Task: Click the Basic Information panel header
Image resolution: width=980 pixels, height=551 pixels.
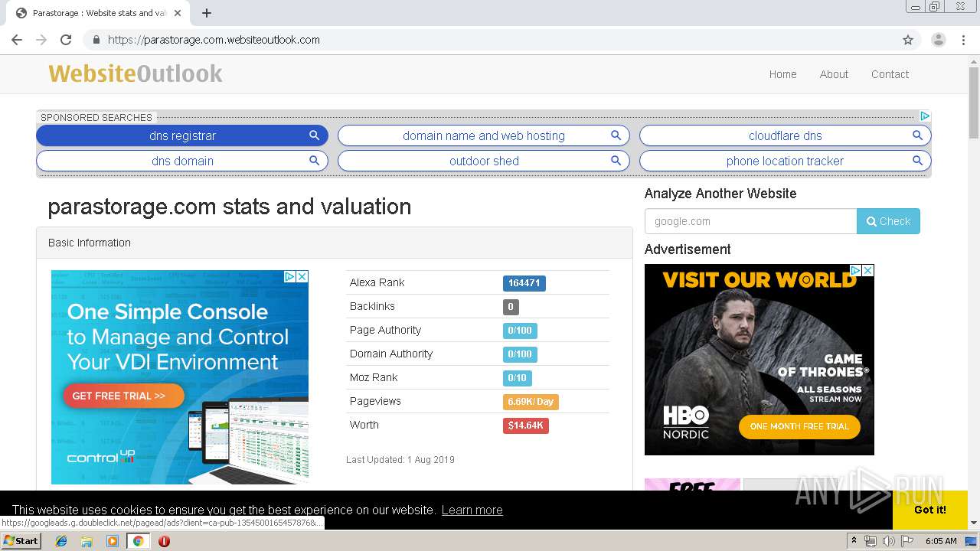Action: (335, 243)
